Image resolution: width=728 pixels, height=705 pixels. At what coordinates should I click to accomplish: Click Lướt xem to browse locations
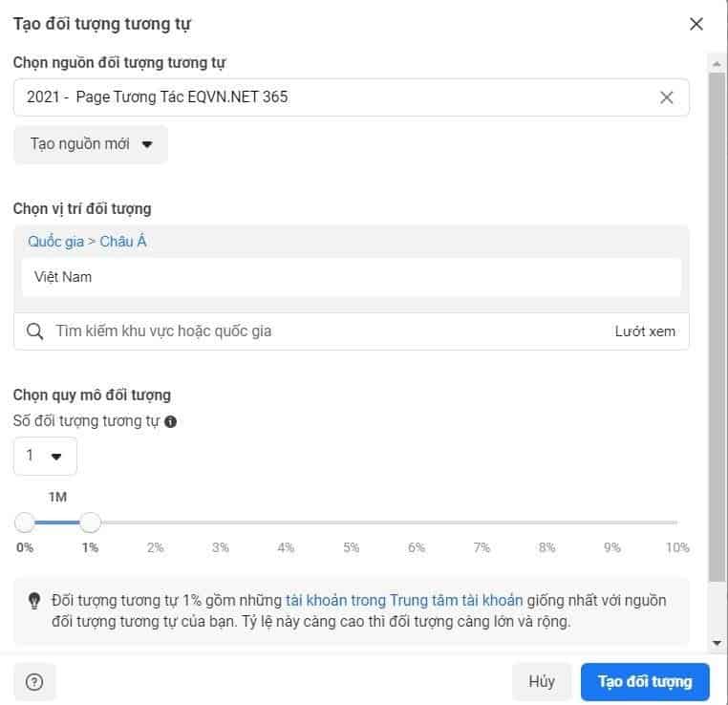(645, 331)
